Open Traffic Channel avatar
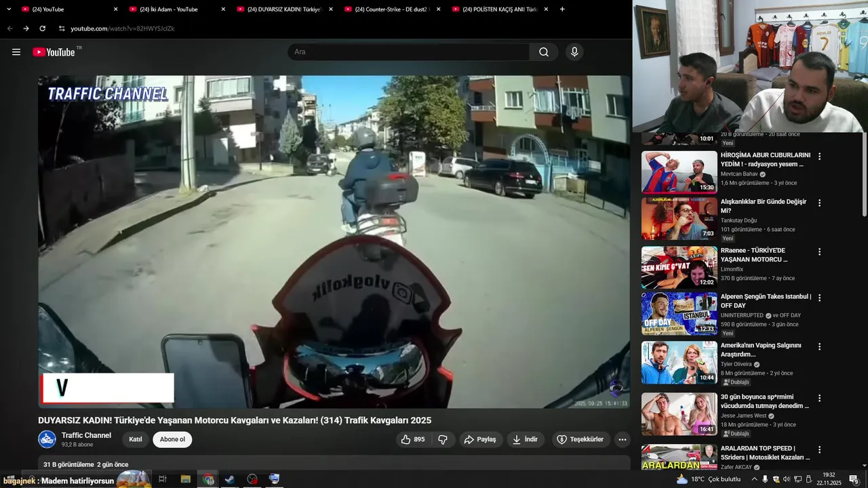The image size is (868, 488). click(x=47, y=439)
